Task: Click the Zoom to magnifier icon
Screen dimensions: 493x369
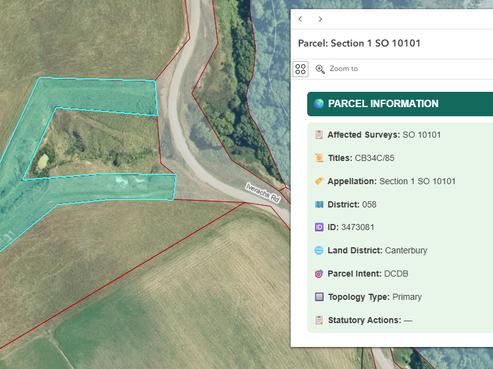Action: pos(320,69)
